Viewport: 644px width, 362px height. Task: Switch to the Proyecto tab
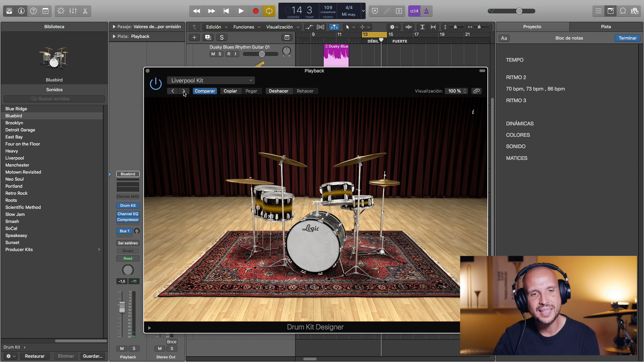(532, 27)
